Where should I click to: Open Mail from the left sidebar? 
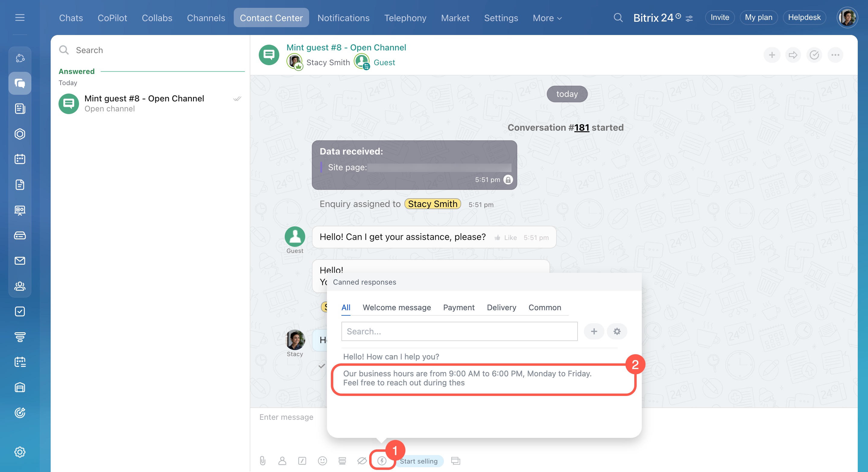pos(20,261)
